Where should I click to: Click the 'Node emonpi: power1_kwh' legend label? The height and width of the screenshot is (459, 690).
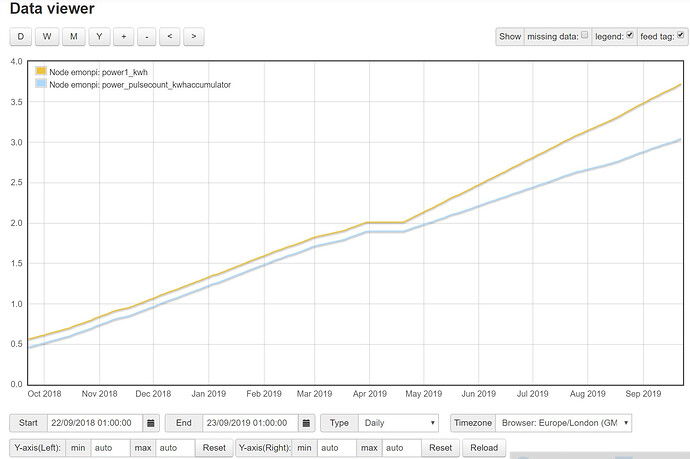tap(99, 72)
